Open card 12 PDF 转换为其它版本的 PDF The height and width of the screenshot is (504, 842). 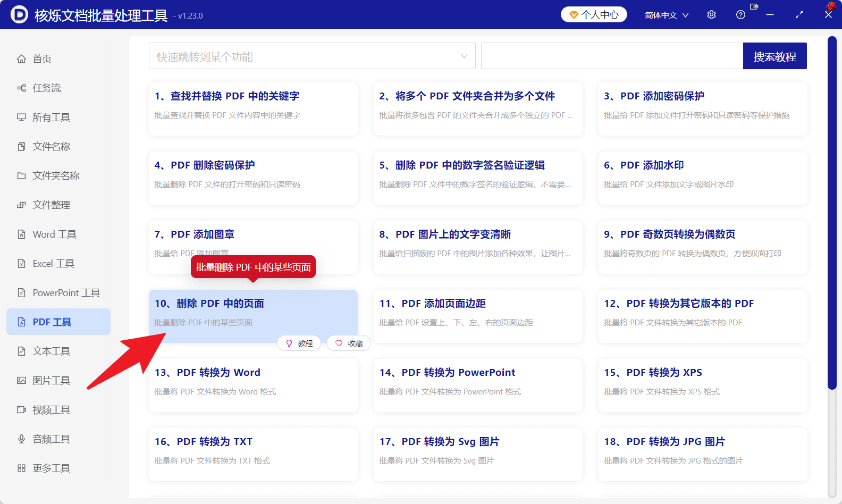[703, 316]
